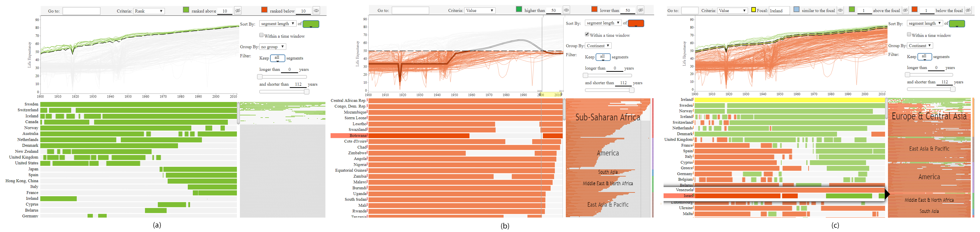Toggle eye icon for similar to the focal
The image size is (980, 232).
(840, 10)
